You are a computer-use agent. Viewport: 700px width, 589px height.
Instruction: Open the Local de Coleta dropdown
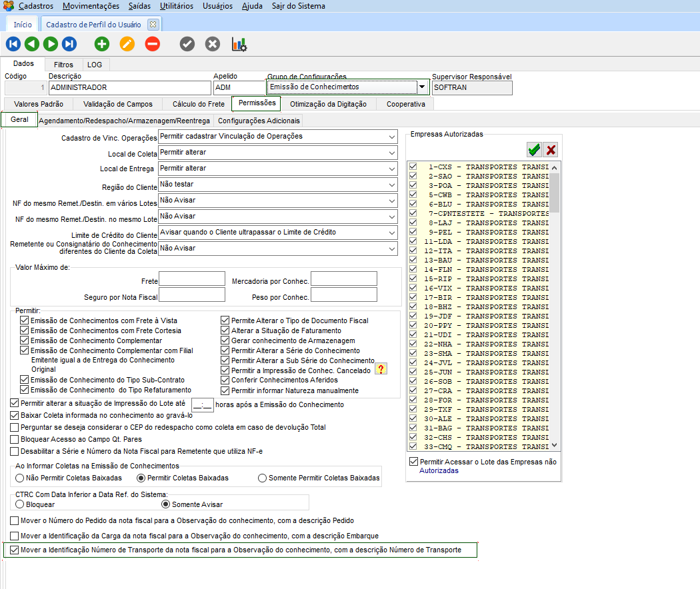click(391, 153)
